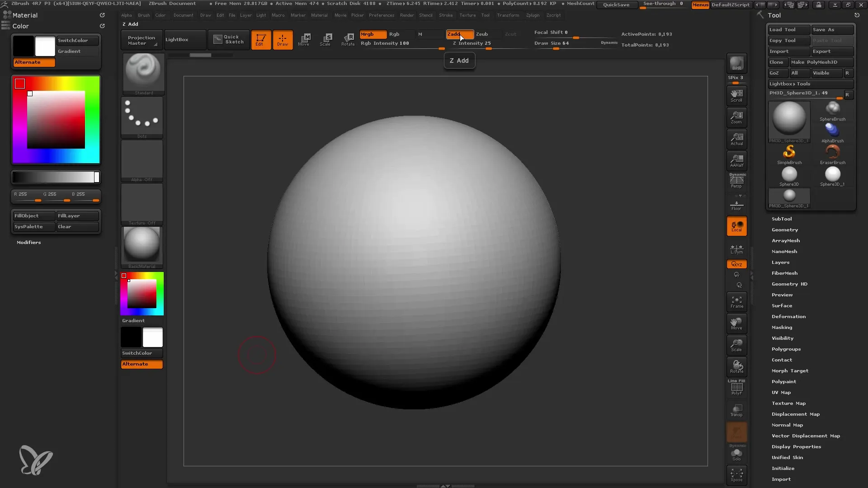868x488 pixels.
Task: Expand the Geometry subpanel
Action: tap(784, 230)
